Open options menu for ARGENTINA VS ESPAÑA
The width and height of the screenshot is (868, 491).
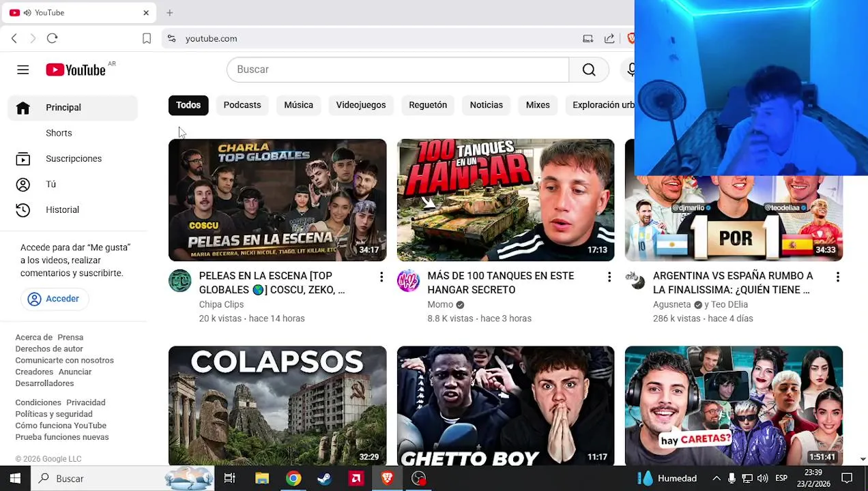tap(837, 277)
